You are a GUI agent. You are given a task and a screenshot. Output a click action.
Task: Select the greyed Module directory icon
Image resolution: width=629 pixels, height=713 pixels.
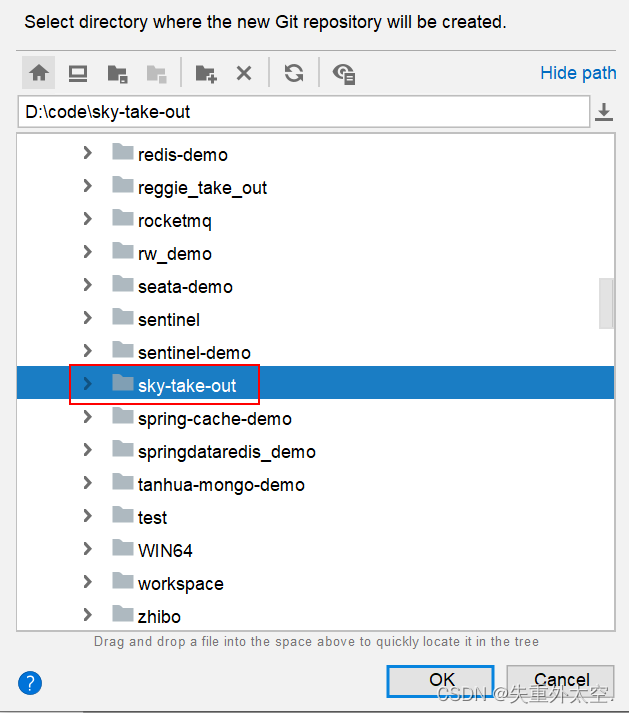(156, 74)
